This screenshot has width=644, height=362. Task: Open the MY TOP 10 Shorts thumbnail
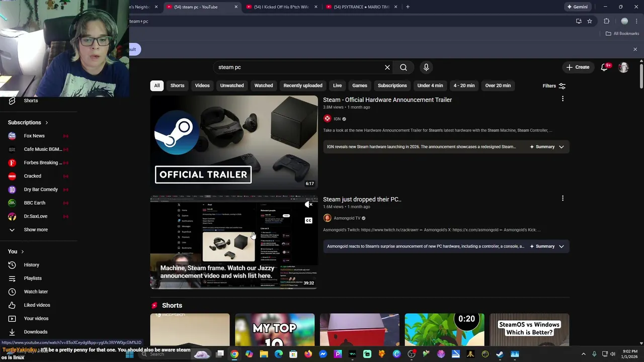275,330
